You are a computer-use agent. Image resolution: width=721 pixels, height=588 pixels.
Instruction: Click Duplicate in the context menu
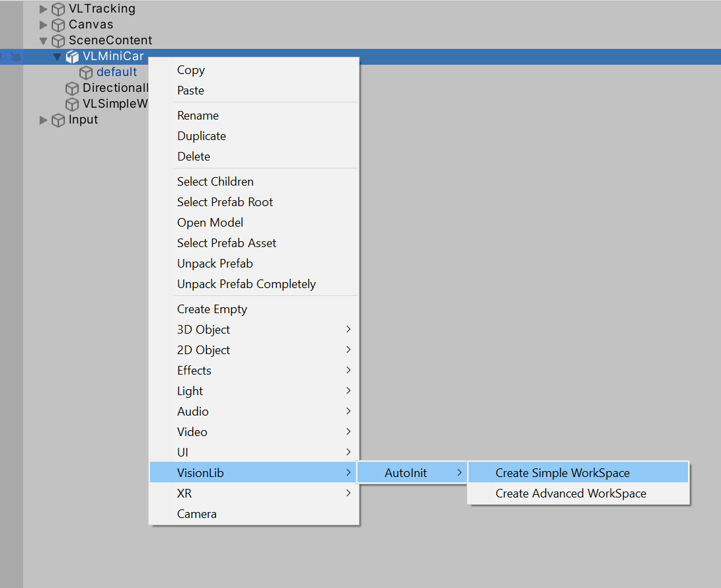pos(202,136)
